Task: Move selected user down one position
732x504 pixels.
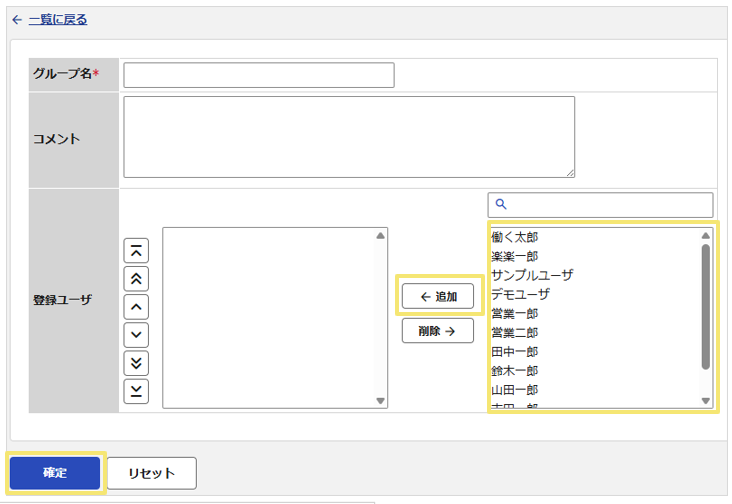Action: [136, 335]
